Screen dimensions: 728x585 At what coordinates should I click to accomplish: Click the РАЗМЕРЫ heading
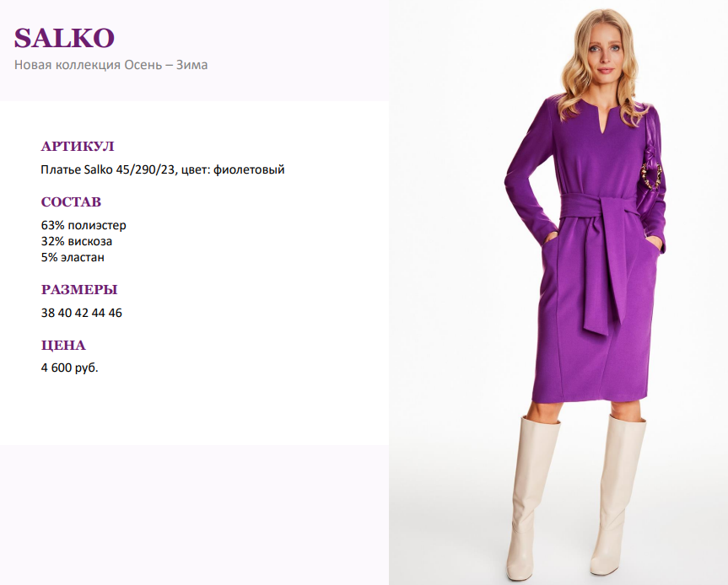tap(79, 289)
